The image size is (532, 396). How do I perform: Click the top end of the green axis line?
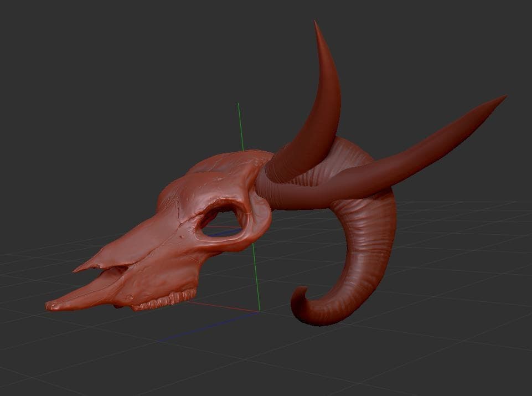(x=239, y=104)
